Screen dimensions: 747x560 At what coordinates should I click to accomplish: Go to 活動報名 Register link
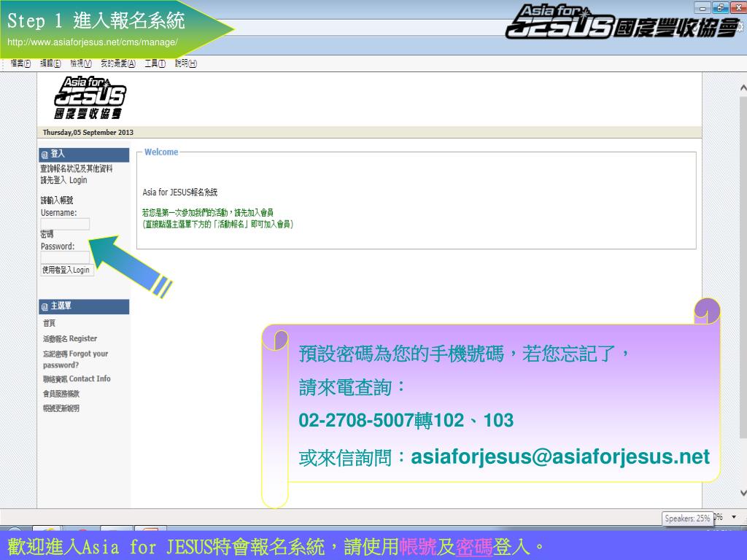click(69, 338)
